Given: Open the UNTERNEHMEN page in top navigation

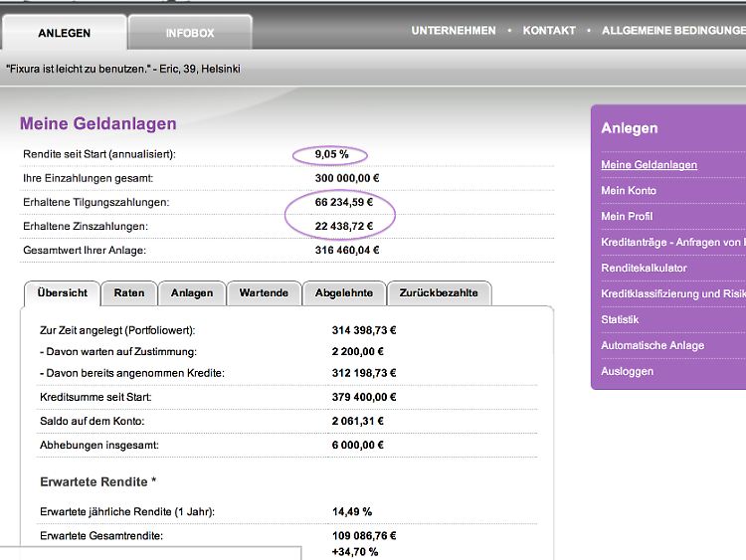Looking at the screenshot, I should 454,31.
